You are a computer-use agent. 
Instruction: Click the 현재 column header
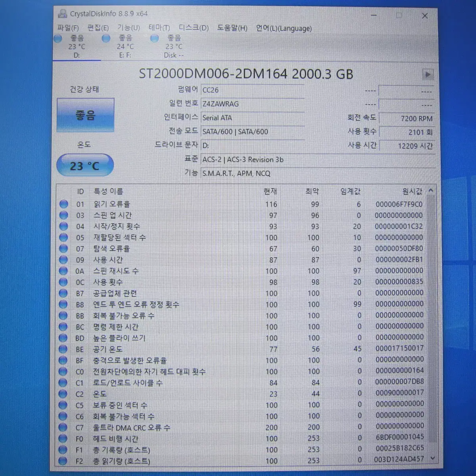[271, 192]
